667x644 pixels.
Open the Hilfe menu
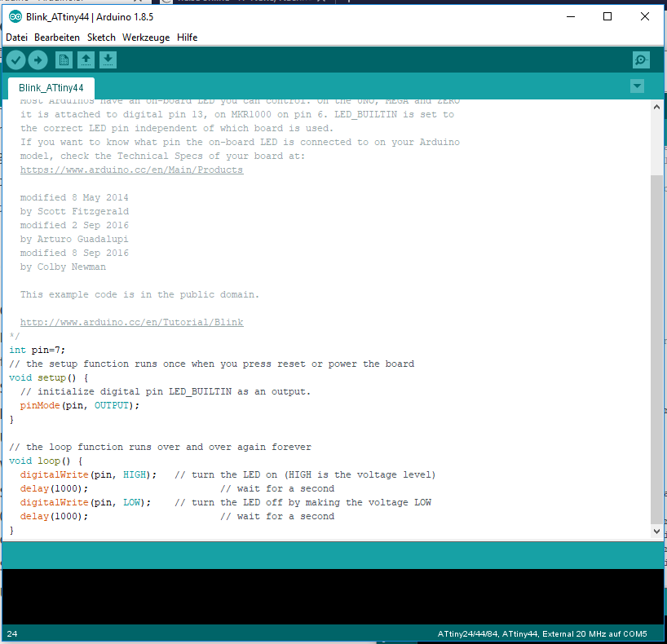(188, 37)
